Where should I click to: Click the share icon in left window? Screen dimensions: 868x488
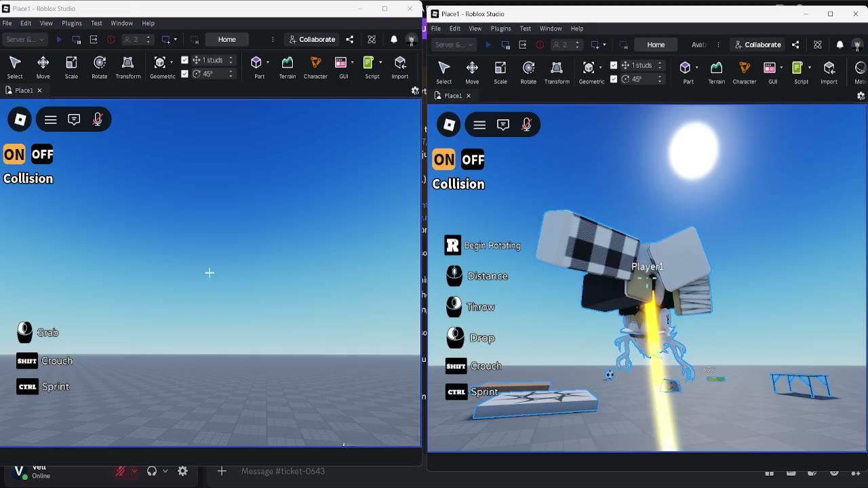tap(350, 39)
